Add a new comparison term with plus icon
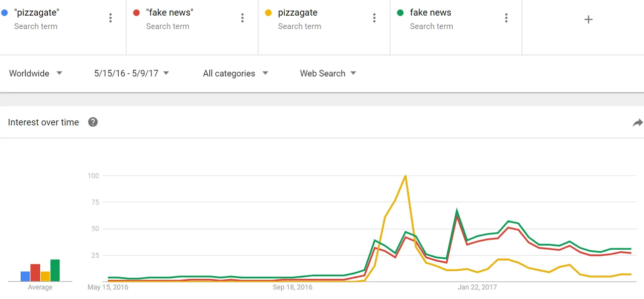Image resolution: width=644 pixels, height=299 pixels. 588,20
